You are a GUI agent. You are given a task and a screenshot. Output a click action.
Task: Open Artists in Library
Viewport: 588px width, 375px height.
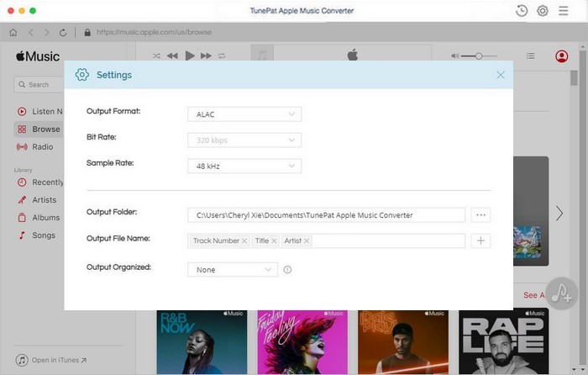point(37,200)
